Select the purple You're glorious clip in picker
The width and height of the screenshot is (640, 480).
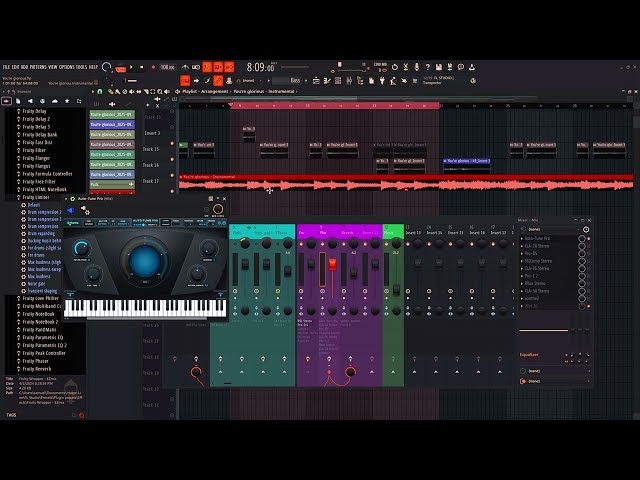coord(112,124)
